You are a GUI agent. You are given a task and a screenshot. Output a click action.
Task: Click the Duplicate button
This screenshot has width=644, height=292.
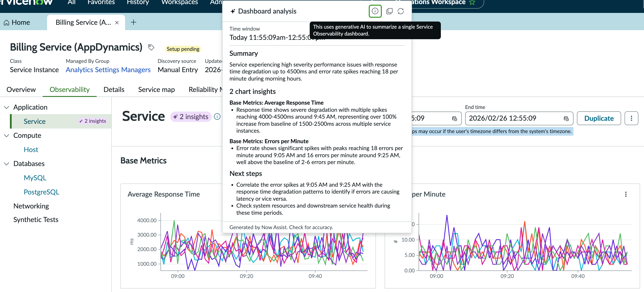(x=599, y=118)
